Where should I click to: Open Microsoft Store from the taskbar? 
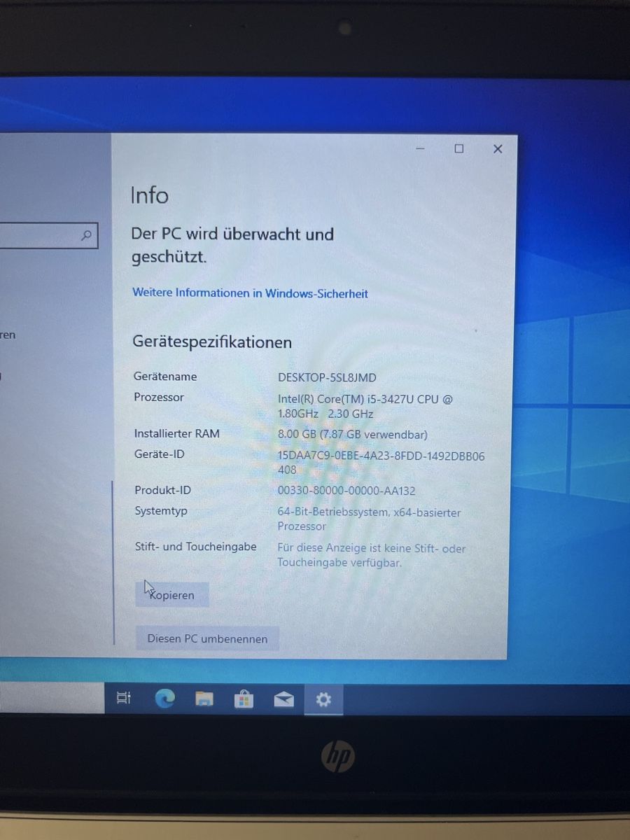pyautogui.click(x=244, y=699)
